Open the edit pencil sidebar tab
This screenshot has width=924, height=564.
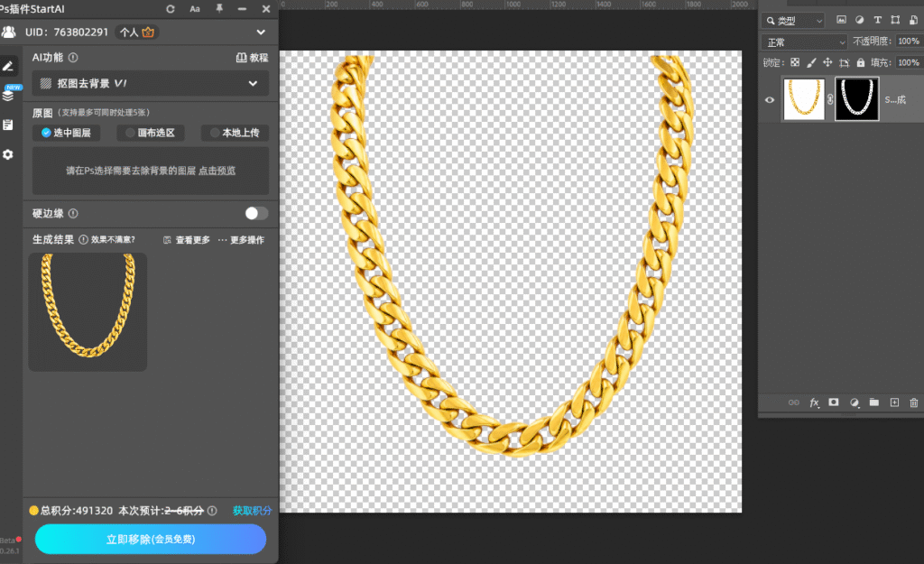(8, 66)
